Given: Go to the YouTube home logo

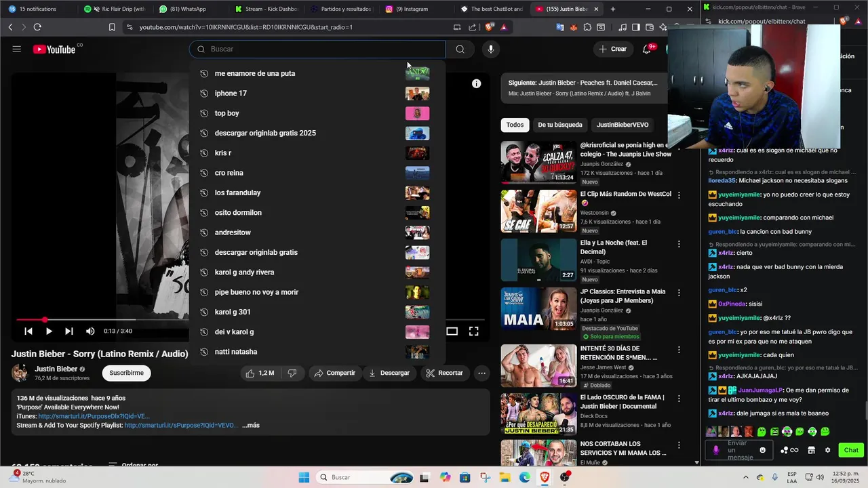Looking at the screenshot, I should 54,49.
